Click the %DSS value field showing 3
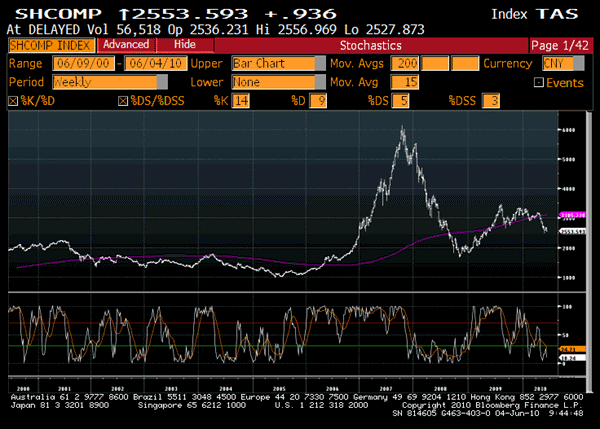This screenshot has height=429, width=600. pos(492,101)
